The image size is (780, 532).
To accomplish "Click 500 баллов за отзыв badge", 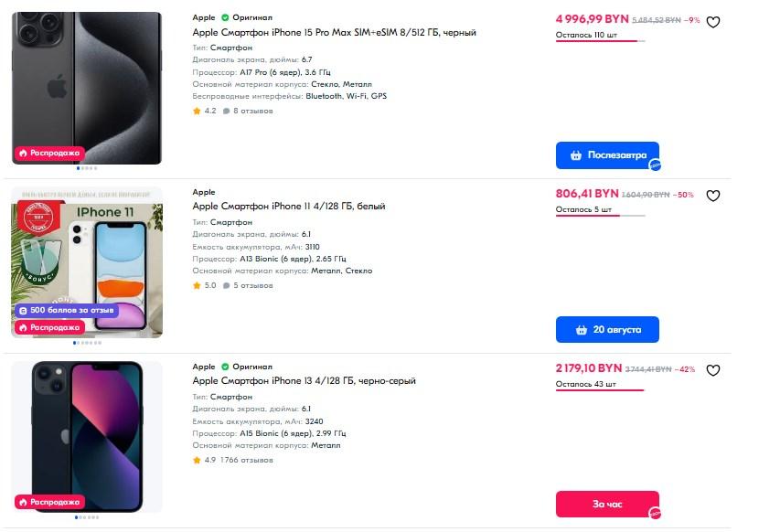I will point(67,311).
